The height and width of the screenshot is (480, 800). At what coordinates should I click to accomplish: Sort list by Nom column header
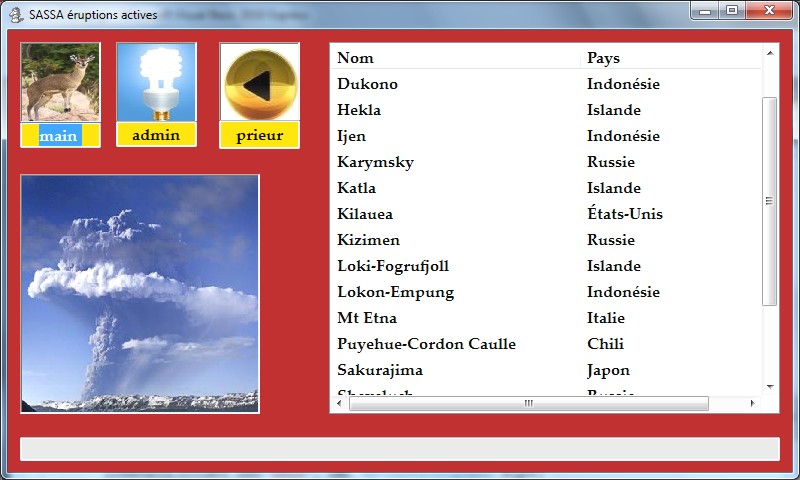coord(455,58)
